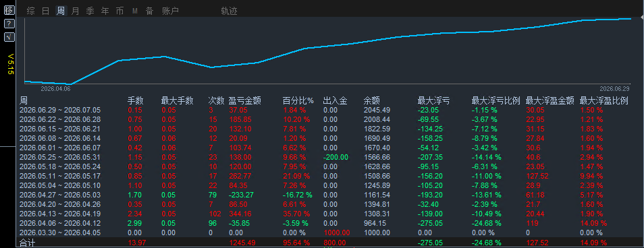Click the -16.72 % loss percentage

point(297,195)
